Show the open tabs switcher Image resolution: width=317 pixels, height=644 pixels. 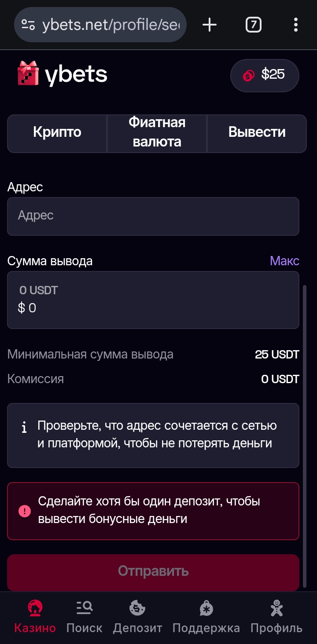click(253, 25)
